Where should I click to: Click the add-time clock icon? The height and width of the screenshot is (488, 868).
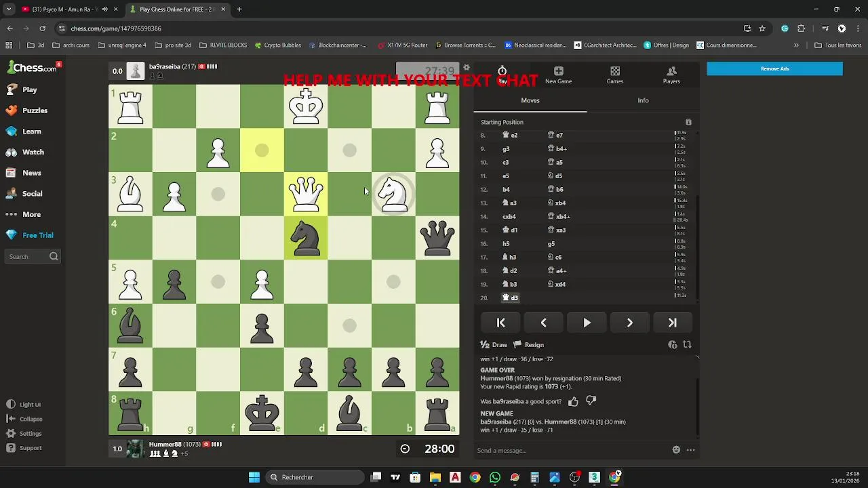(x=672, y=345)
